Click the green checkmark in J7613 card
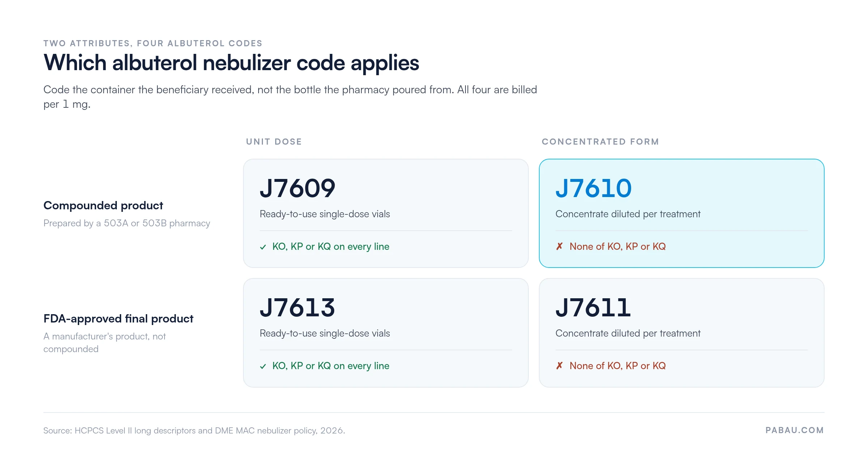The image size is (868, 470). click(263, 366)
